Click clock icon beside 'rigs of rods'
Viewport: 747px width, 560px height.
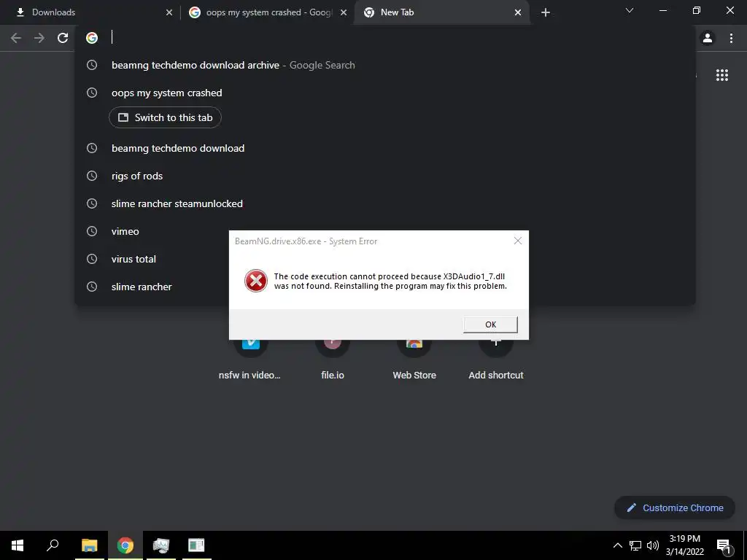tap(92, 176)
